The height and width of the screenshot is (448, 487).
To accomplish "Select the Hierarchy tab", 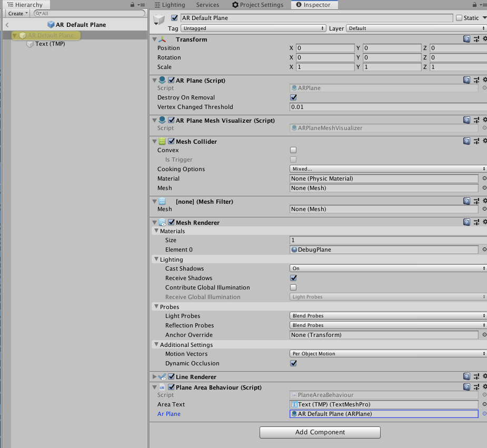I will 25,5.
